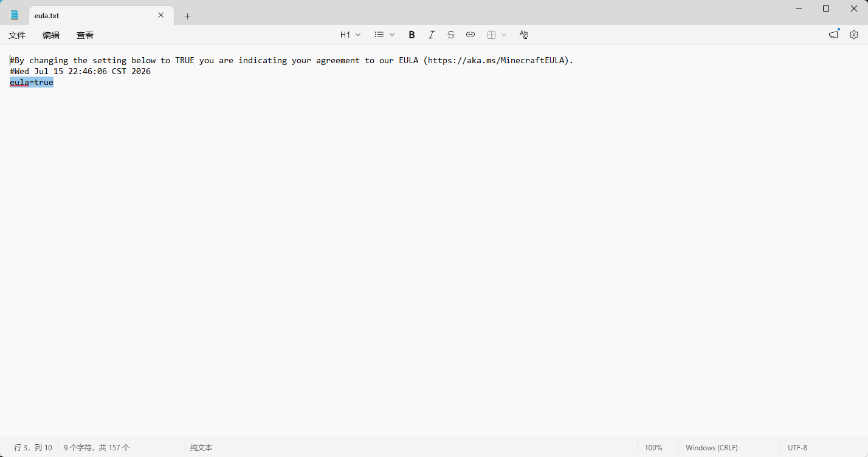Expand the H1 heading dropdown
The height and width of the screenshot is (457, 868).
pos(350,35)
